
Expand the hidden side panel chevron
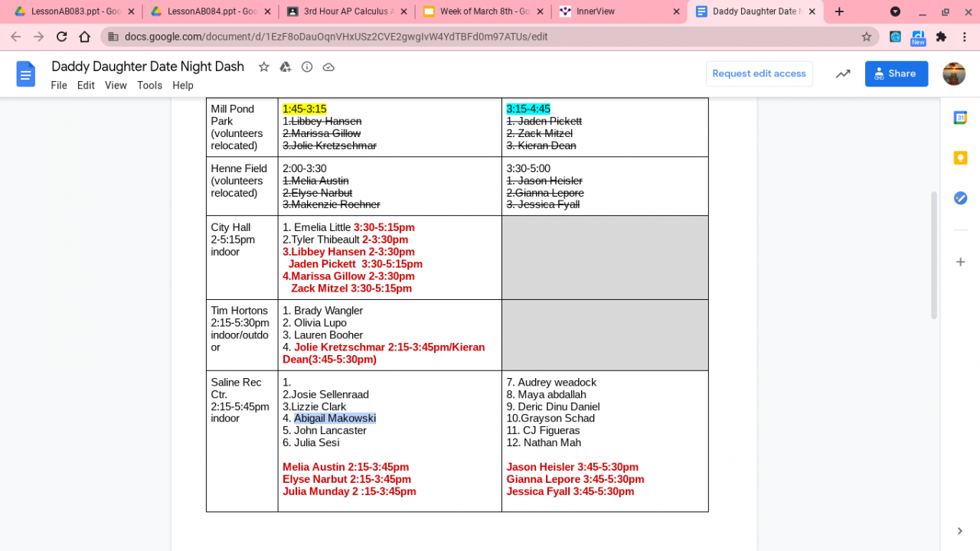pos(960,531)
